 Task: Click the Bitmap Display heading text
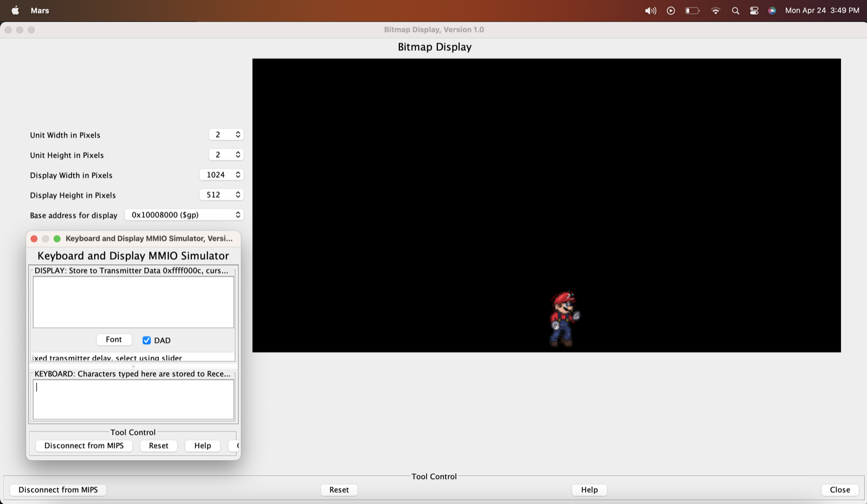click(x=435, y=47)
